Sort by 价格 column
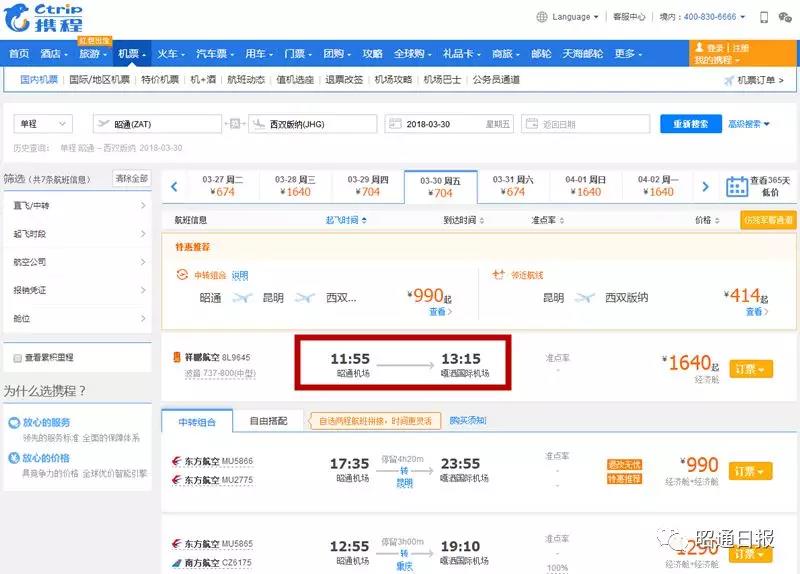This screenshot has height=574, width=800. (x=707, y=220)
